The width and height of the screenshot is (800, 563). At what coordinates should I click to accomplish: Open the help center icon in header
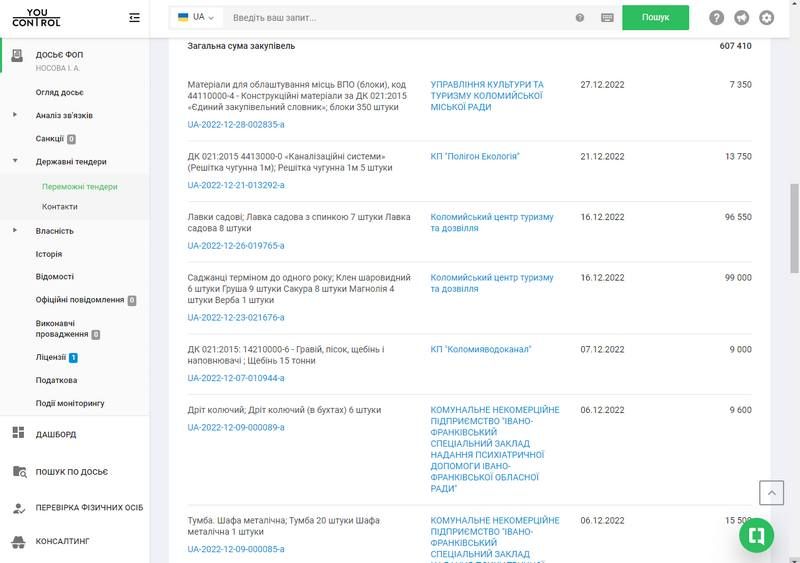716,18
